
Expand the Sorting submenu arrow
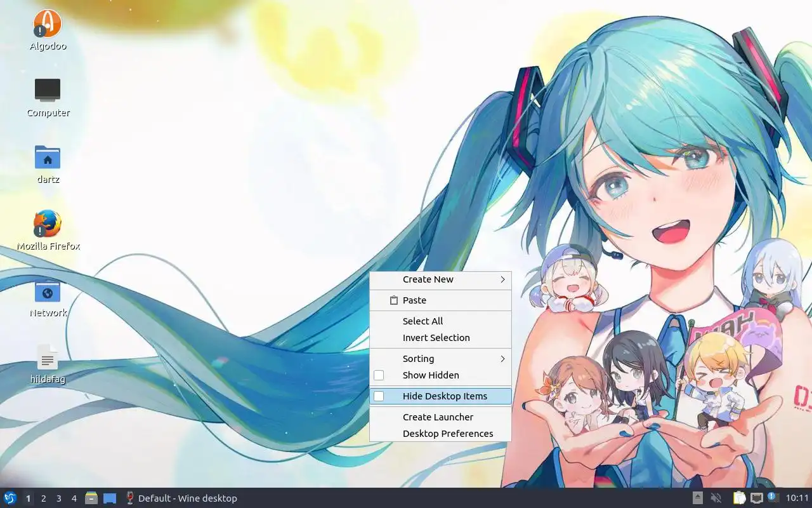[x=502, y=359]
